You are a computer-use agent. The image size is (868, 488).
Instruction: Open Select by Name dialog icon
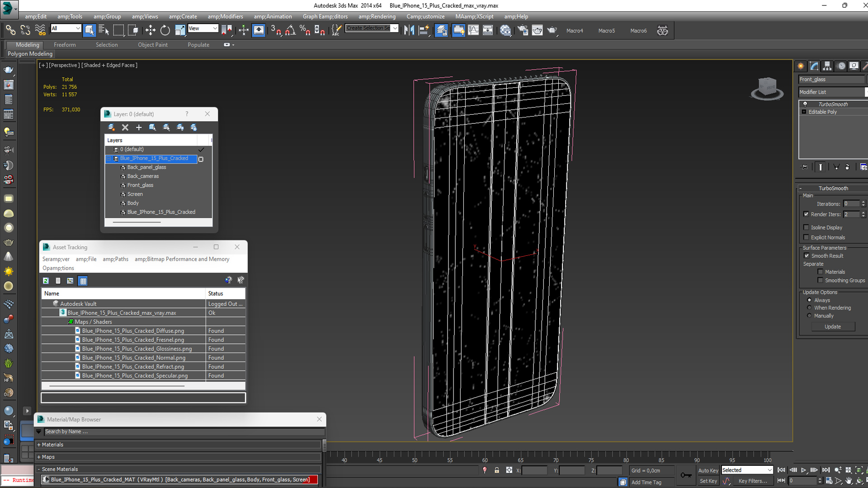pos(104,30)
